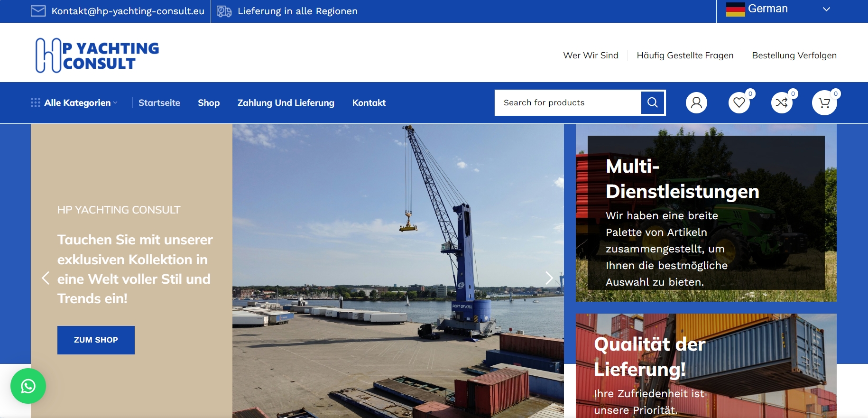Open the German language dropdown
Screen dimensions: 868x418
tap(778, 9)
